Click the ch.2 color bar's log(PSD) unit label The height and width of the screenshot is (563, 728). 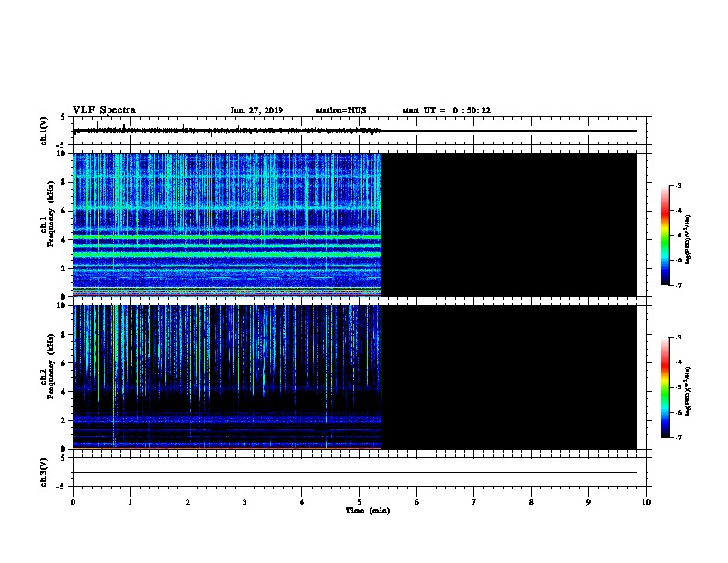coord(688,391)
